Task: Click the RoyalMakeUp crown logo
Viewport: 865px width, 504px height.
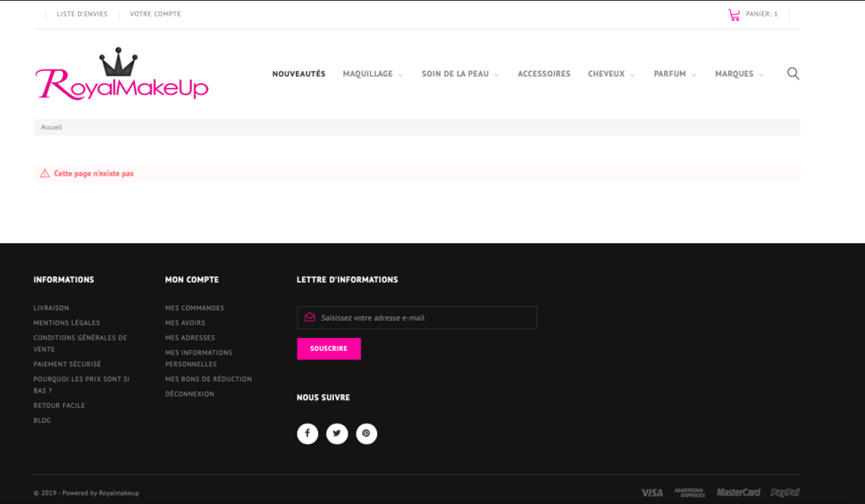Action: click(x=121, y=73)
